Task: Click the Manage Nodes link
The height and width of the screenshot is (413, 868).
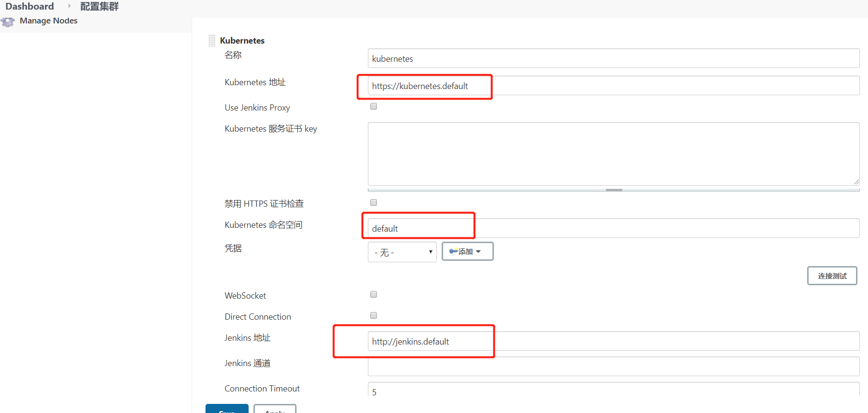Action: point(48,21)
